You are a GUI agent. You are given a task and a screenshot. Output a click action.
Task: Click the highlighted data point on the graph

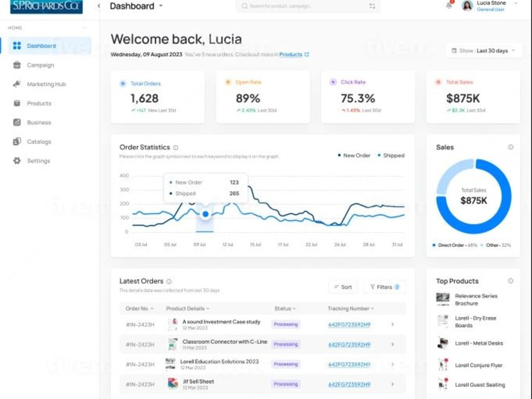205,214
